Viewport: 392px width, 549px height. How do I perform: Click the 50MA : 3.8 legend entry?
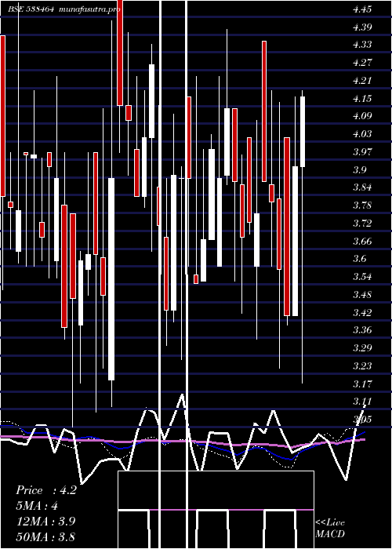coord(45,536)
